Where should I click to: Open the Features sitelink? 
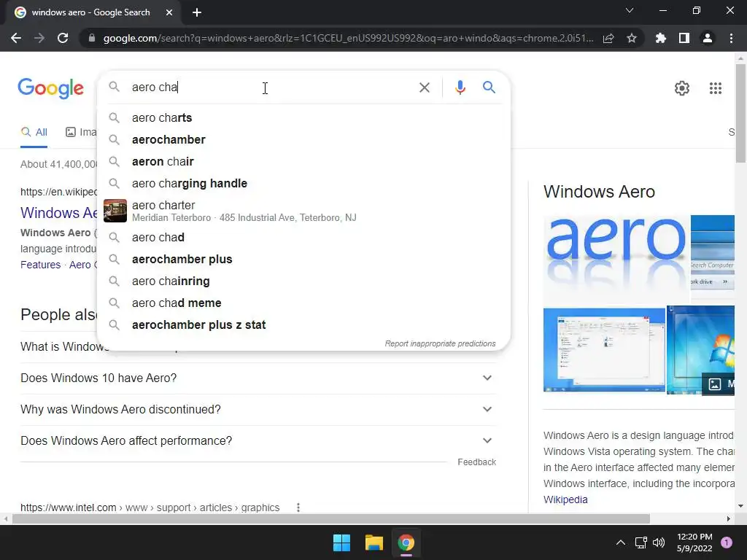point(41,265)
